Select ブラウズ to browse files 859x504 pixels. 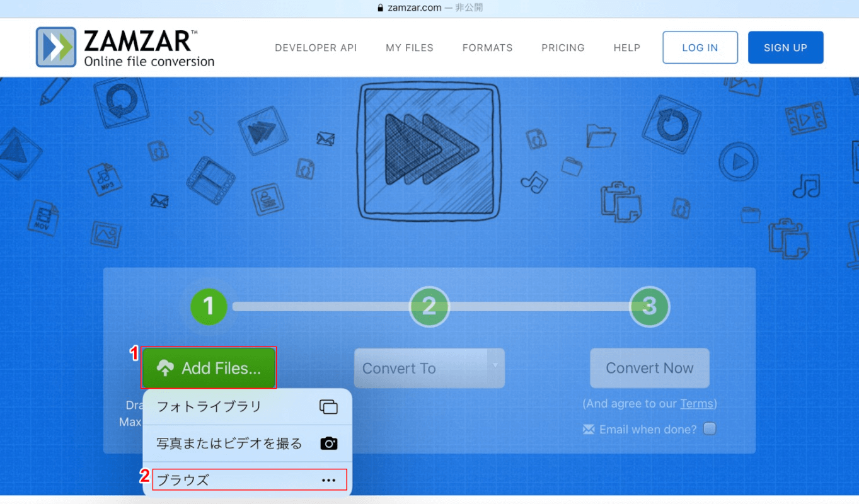tap(183, 480)
